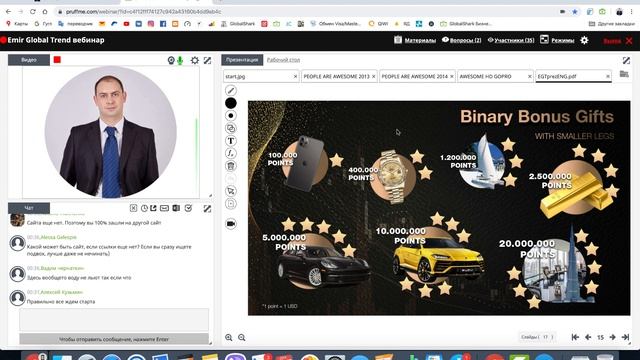Screen dimensions: 640x360
Task: Close the AWESOME HD GOPRO tab
Action: tap(529, 76)
